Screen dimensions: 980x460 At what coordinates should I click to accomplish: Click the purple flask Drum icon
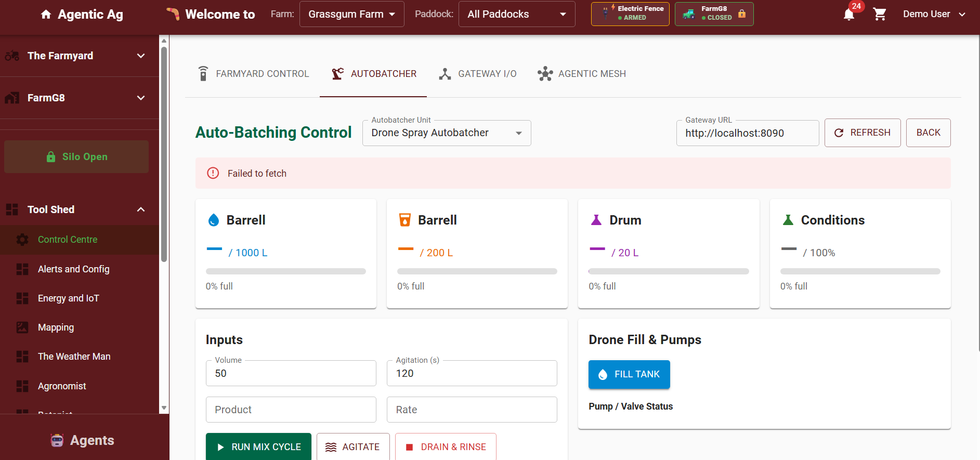click(596, 220)
